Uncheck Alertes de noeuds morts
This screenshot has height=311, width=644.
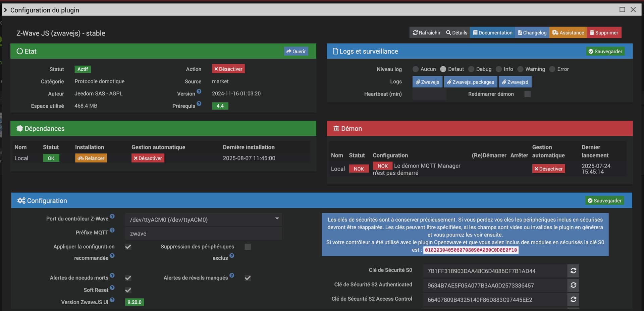(x=128, y=278)
